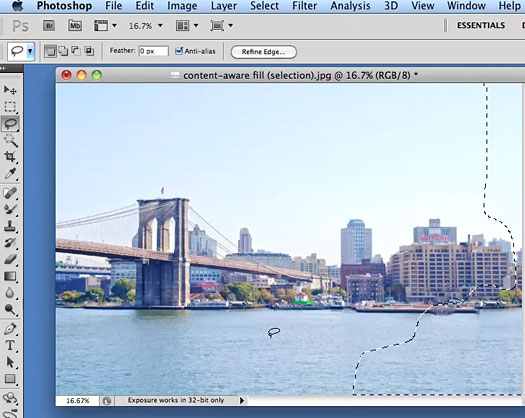Image resolution: width=525 pixels, height=418 pixels.
Task: Open the status bar info flyout arrow
Action: coord(242,400)
